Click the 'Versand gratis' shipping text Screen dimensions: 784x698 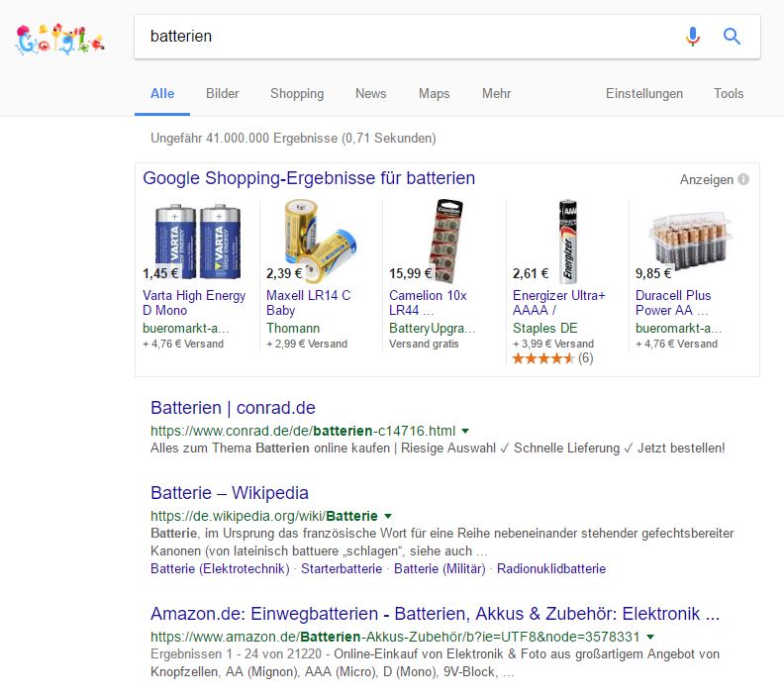tap(424, 344)
